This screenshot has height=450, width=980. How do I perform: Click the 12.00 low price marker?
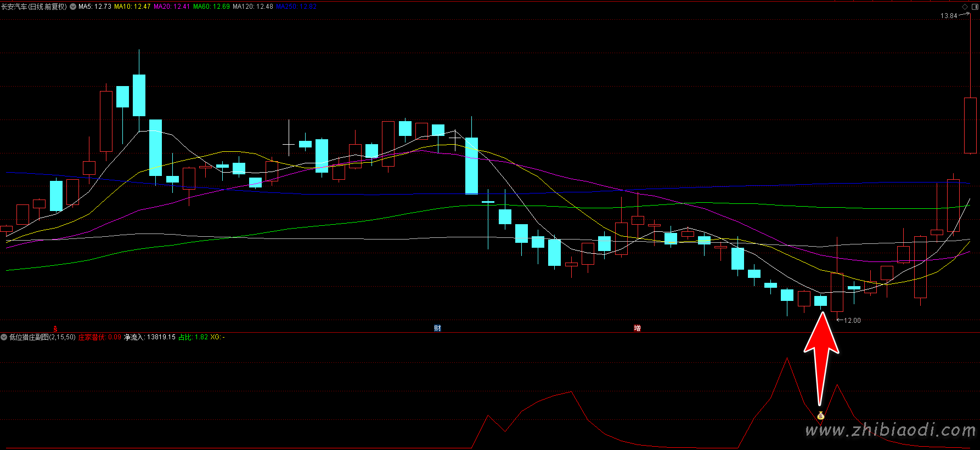click(x=852, y=321)
